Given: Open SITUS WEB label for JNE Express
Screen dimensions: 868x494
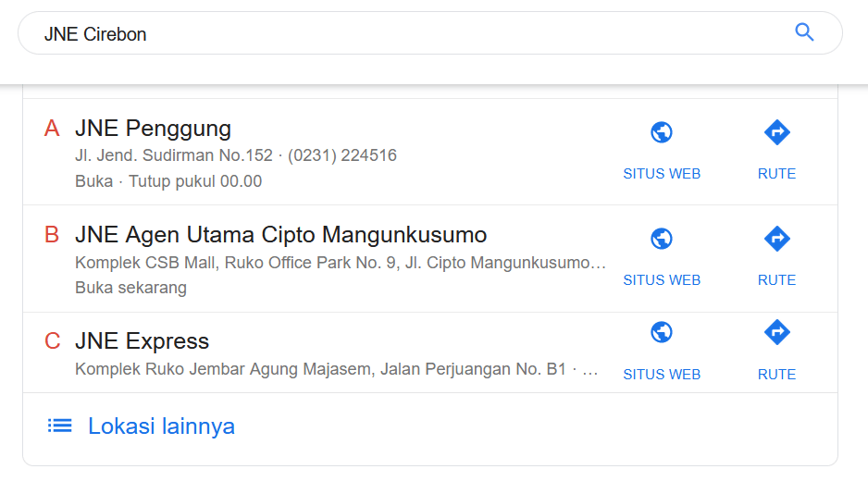Looking at the screenshot, I should pyautogui.click(x=662, y=375).
